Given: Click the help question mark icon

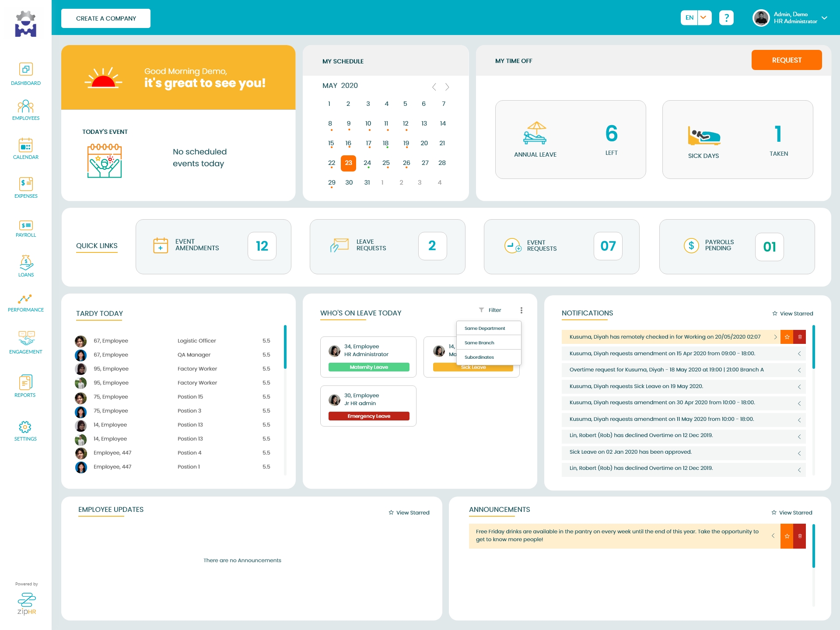Looking at the screenshot, I should tap(726, 18).
